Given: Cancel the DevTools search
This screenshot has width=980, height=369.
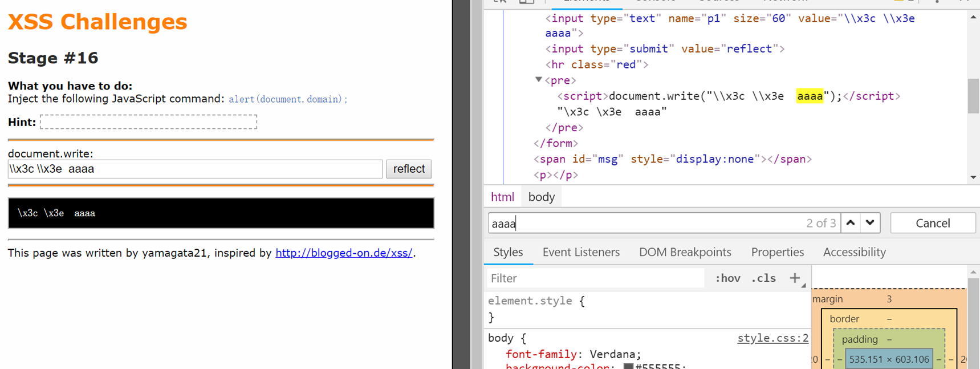Looking at the screenshot, I should (x=933, y=223).
